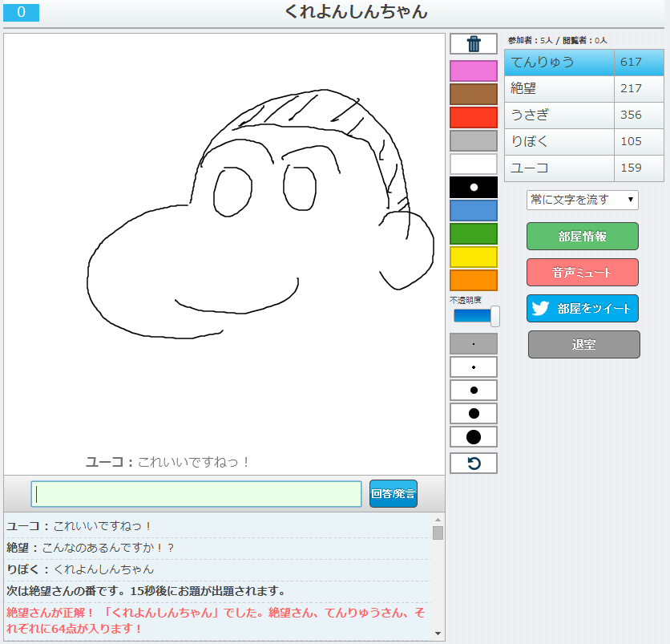This screenshot has width=670, height=644.
Task: Click chat message こんなのあるんですか!?
Action: 108,548
